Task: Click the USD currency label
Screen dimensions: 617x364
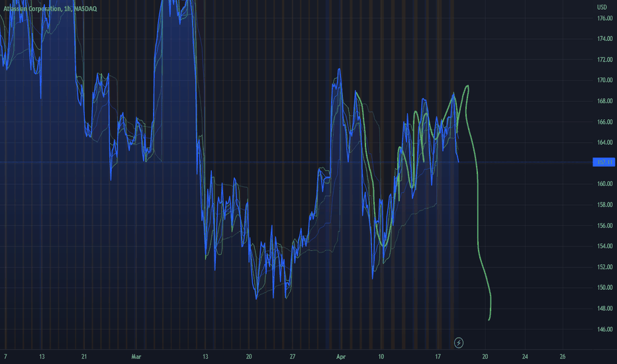Action: tap(602, 7)
